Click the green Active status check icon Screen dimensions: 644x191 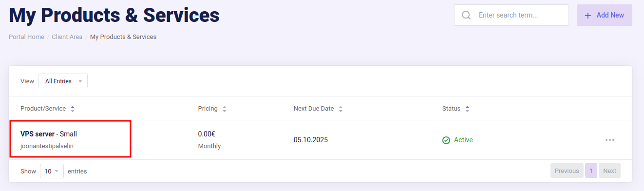pyautogui.click(x=446, y=140)
